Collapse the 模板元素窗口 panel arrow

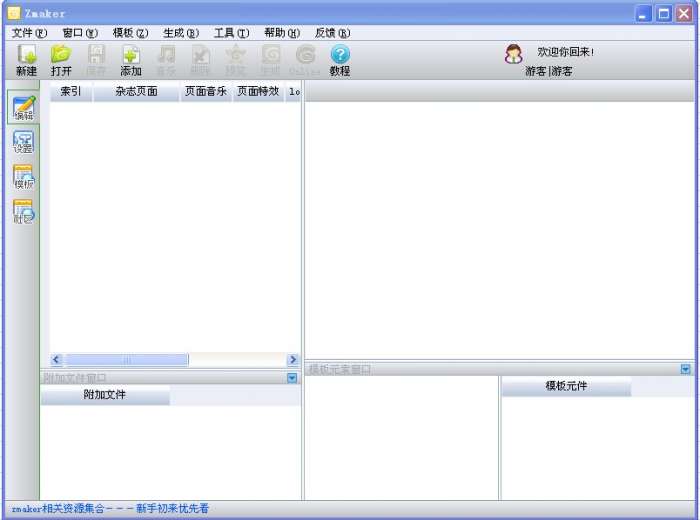pos(686,369)
